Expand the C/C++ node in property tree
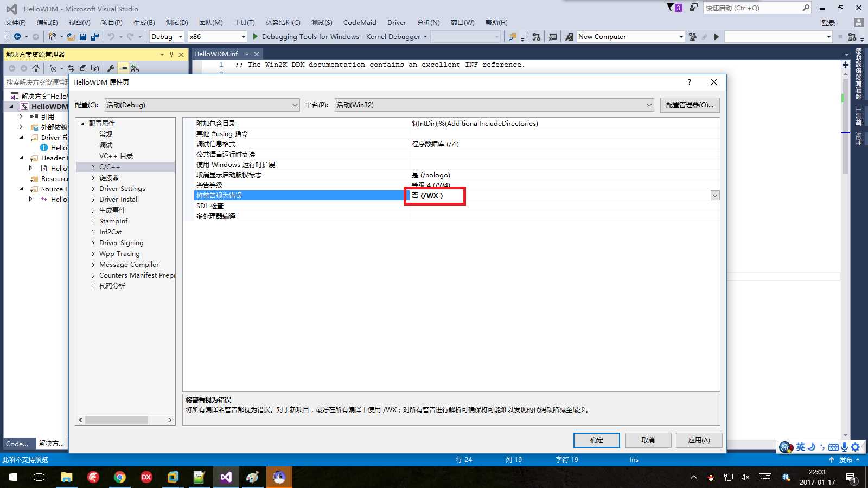 point(93,167)
